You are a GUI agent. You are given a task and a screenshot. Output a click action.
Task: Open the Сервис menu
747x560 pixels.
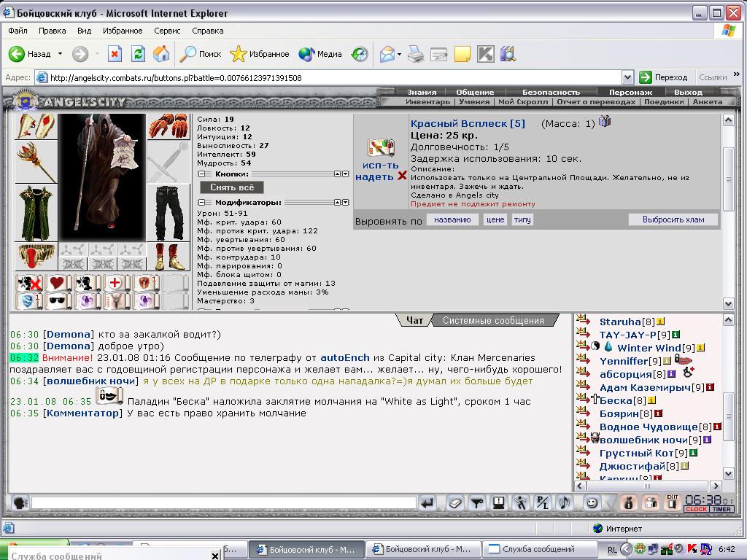tap(167, 31)
